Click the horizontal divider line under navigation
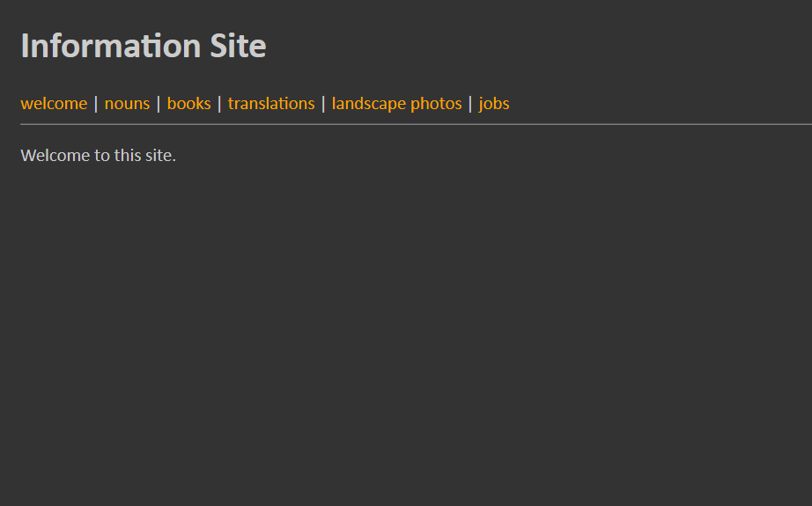 coord(417,124)
